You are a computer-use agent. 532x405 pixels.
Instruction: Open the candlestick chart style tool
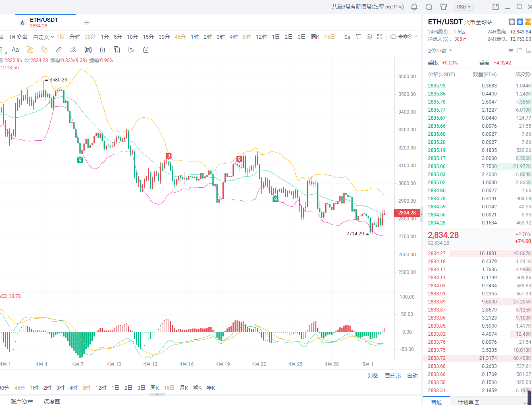tap(88, 50)
